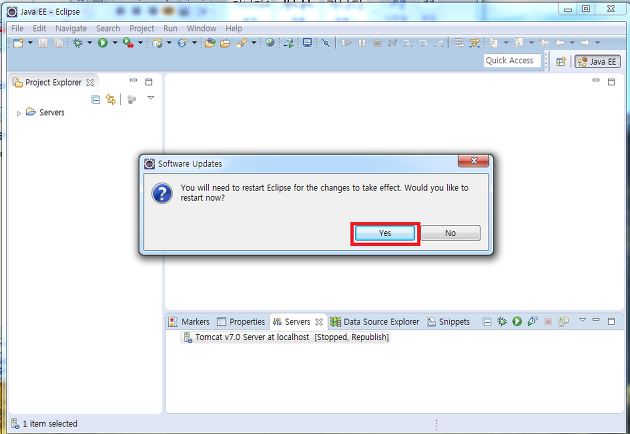This screenshot has height=434, width=630.
Task: Click the monitor icon in main toolbar
Action: click(x=307, y=43)
